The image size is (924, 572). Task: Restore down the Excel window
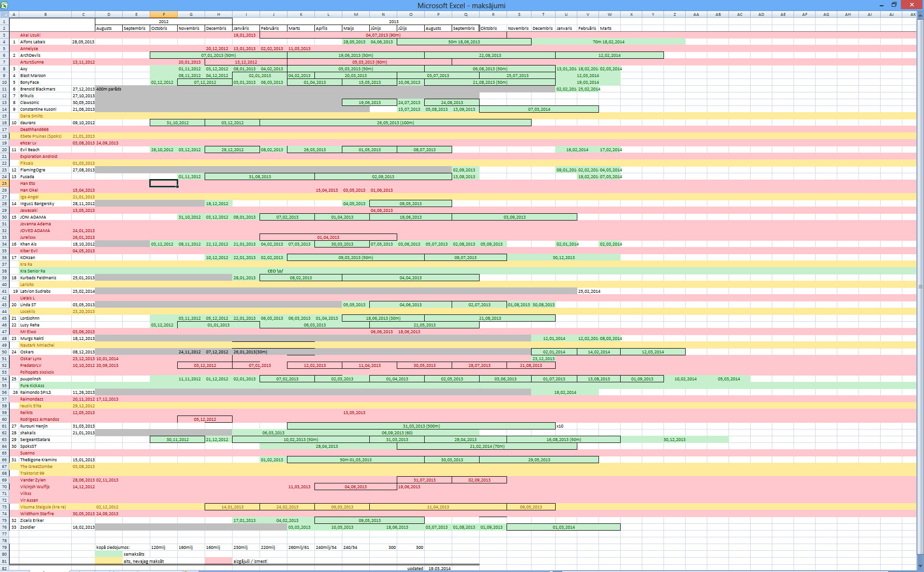[x=894, y=5]
